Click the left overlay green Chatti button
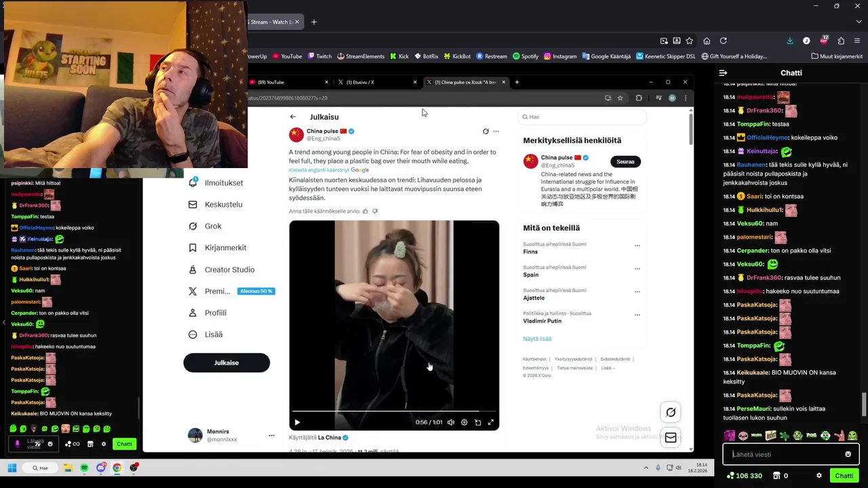 click(x=124, y=444)
